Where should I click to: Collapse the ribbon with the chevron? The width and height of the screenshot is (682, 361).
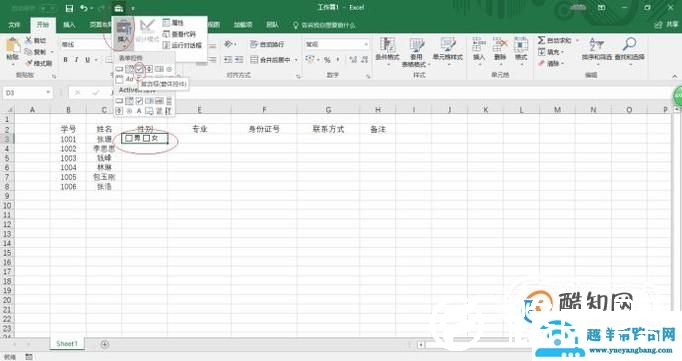click(675, 77)
